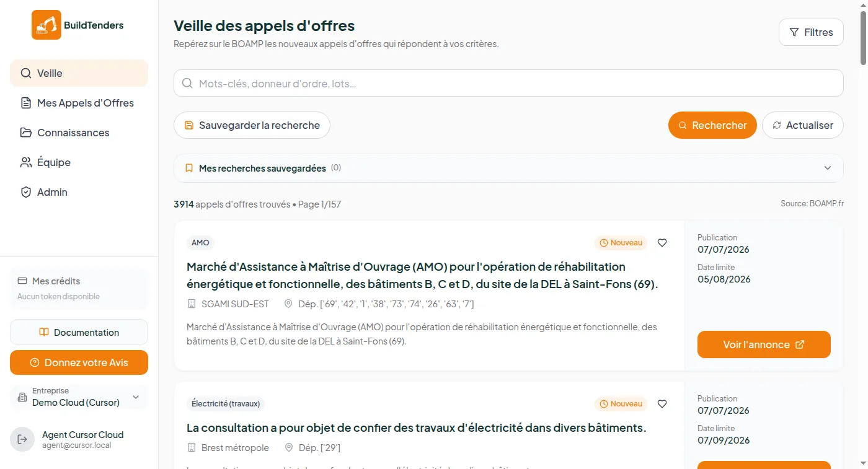Launch search with the Rechercher button
Screen dimensions: 868x469
(712, 125)
